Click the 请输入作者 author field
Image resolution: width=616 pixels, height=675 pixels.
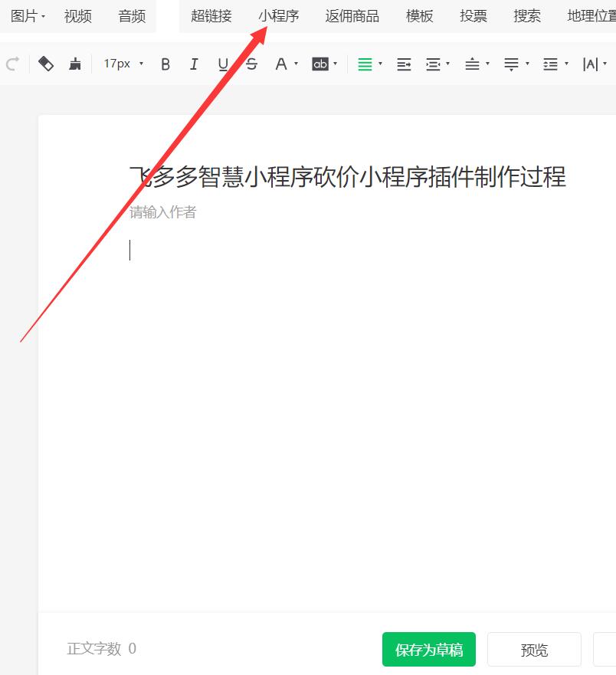163,212
